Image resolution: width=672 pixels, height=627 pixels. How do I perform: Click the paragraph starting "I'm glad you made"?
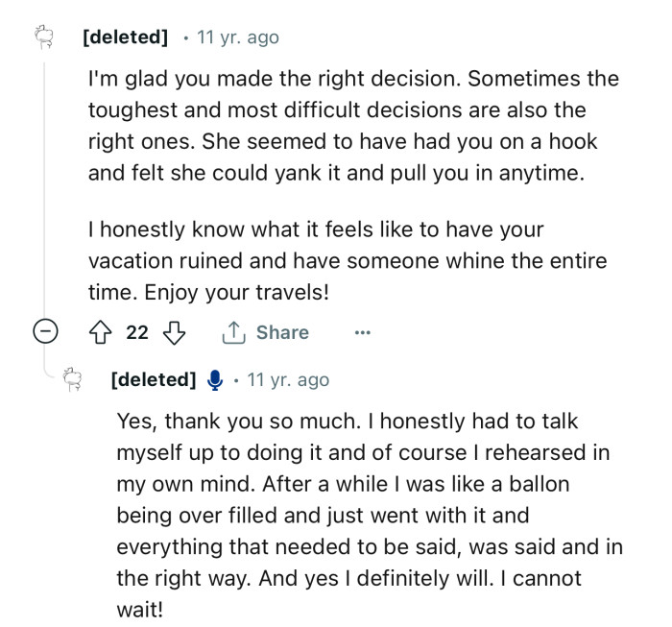coord(351,126)
